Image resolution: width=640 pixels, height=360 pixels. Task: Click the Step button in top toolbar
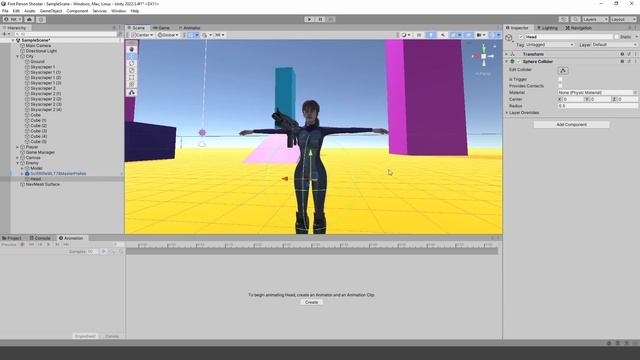[331, 19]
